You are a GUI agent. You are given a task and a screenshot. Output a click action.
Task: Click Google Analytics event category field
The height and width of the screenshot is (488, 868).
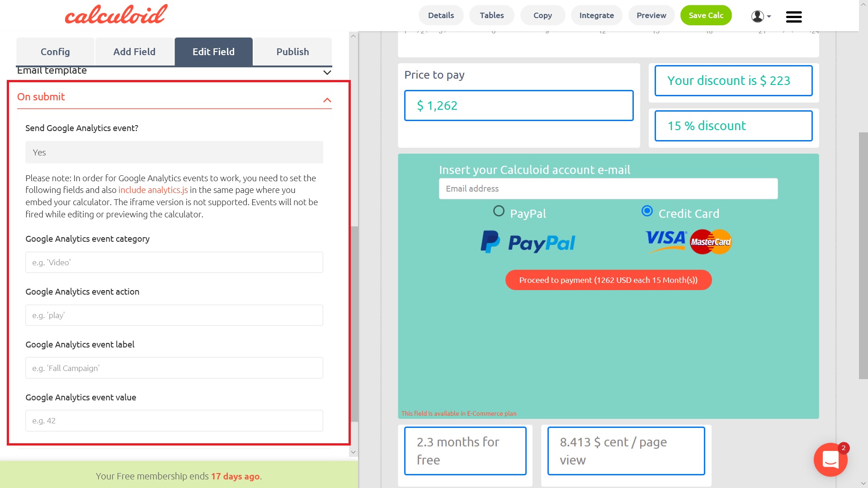pyautogui.click(x=174, y=262)
